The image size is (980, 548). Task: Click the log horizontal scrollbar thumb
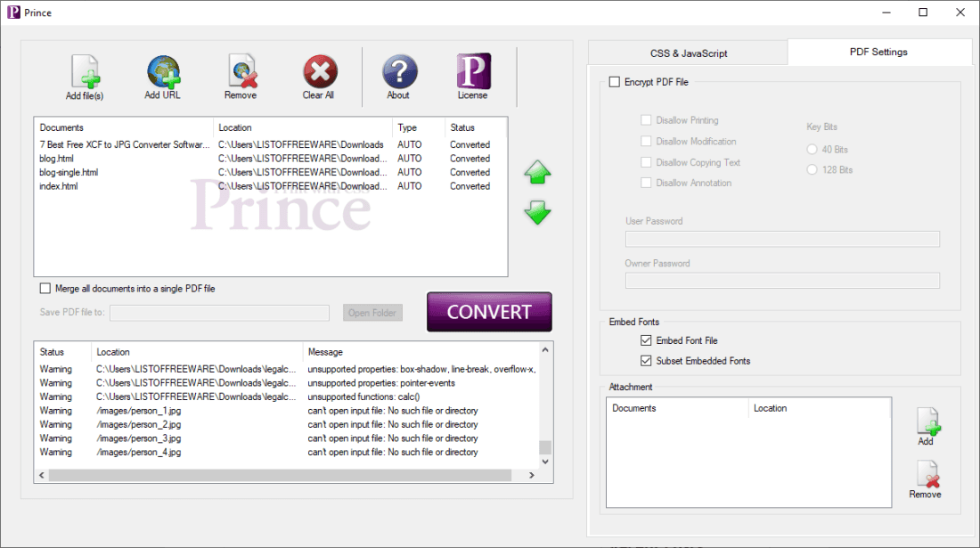[280, 476]
